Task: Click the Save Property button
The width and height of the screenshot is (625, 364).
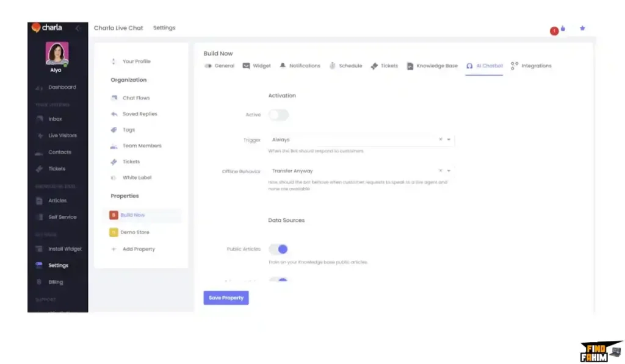Action: tap(226, 298)
